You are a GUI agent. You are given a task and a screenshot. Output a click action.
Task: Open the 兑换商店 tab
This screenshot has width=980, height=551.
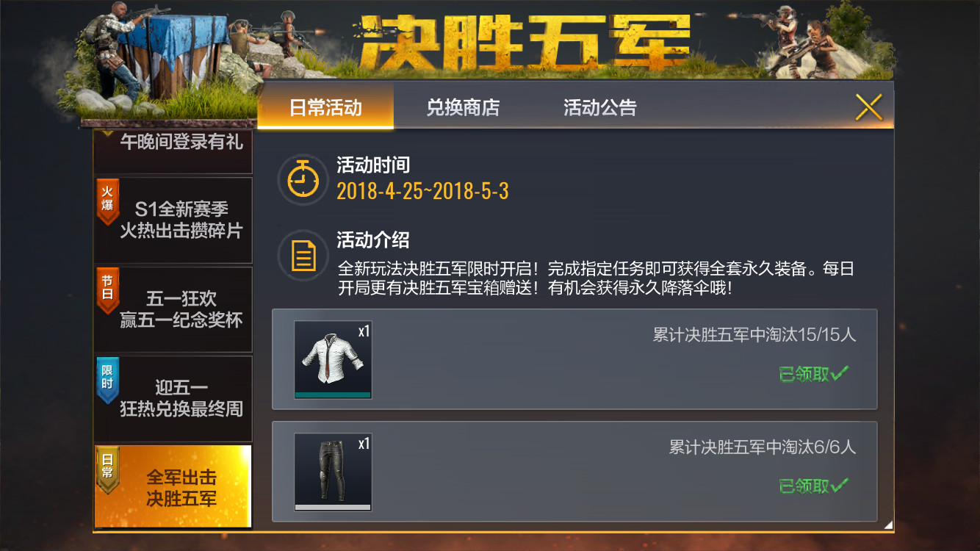pos(463,107)
